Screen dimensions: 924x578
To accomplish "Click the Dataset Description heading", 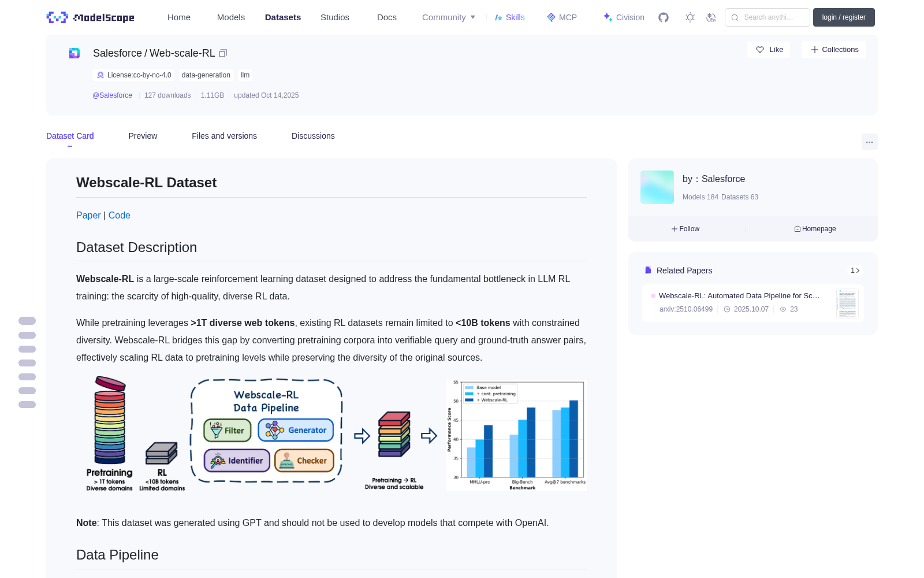I will click(136, 247).
